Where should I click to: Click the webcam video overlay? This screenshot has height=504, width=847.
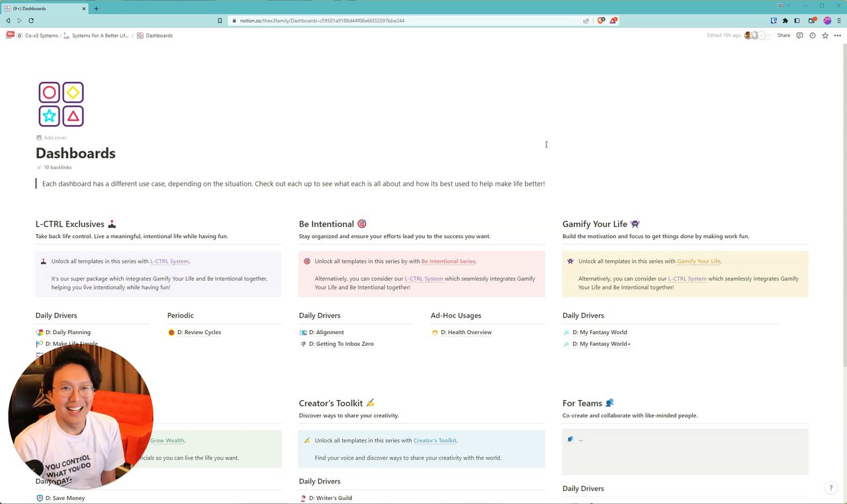tap(81, 417)
